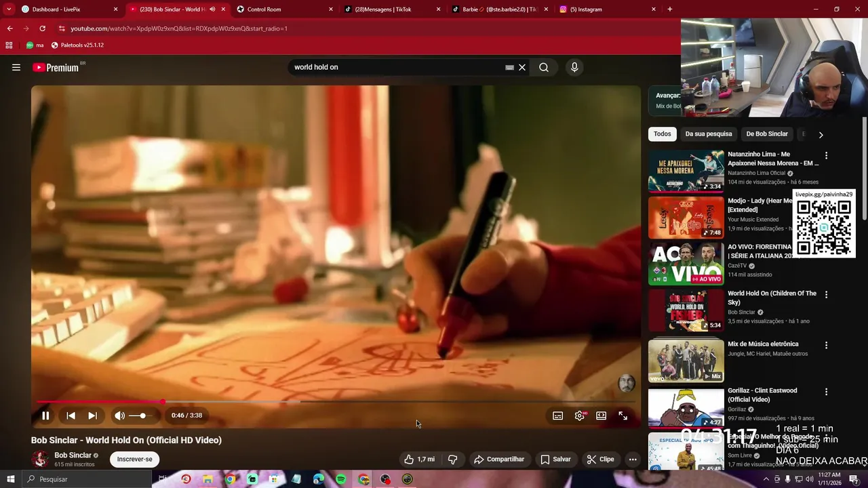Open the Windows Start menu

[10, 479]
